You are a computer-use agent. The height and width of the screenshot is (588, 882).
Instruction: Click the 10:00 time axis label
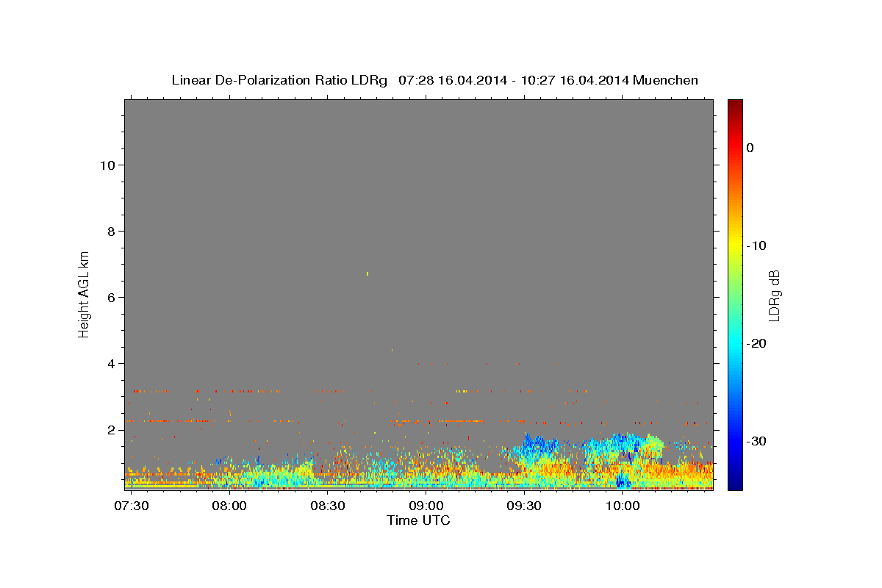623,507
